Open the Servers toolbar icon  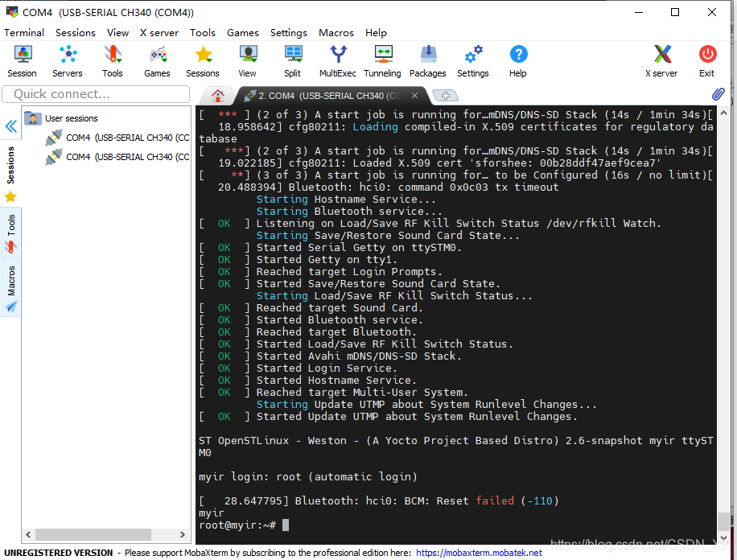tap(68, 61)
